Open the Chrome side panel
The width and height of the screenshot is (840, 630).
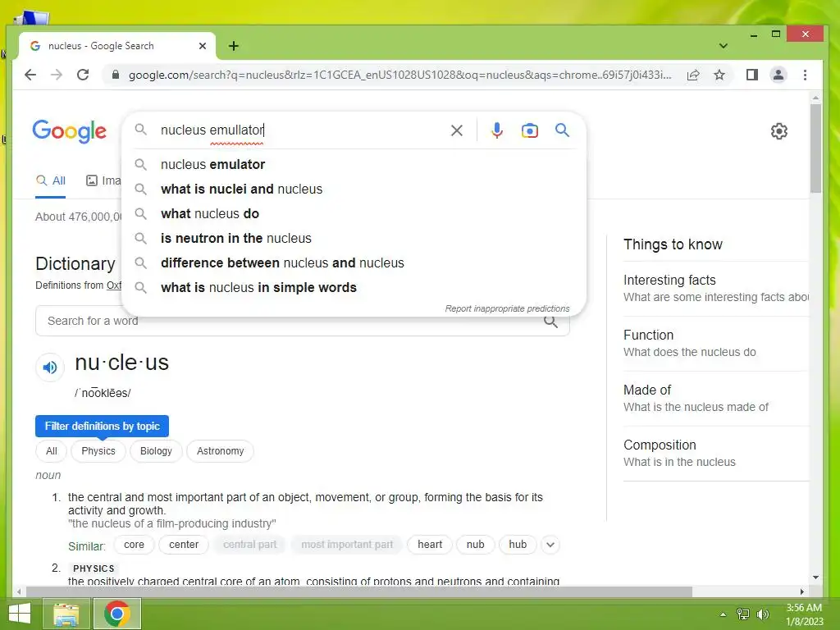click(x=752, y=75)
